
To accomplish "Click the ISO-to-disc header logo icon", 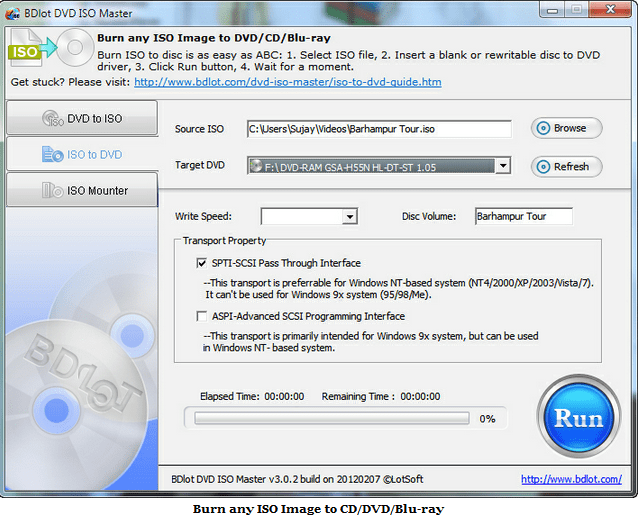I will point(51,48).
